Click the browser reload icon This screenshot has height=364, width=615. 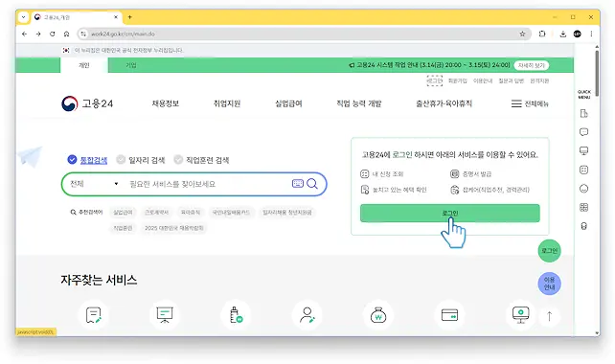[52, 34]
